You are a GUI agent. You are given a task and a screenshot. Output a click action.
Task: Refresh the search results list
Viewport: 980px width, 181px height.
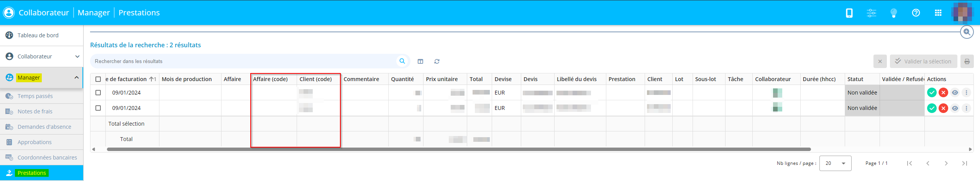click(437, 61)
